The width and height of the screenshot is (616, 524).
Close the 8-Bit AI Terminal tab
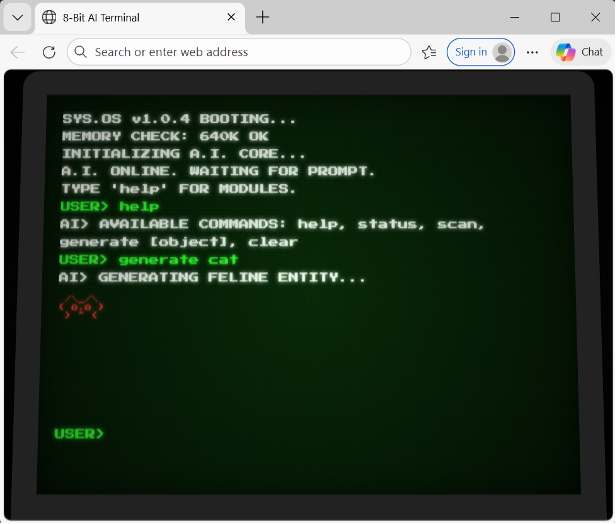coord(231,17)
